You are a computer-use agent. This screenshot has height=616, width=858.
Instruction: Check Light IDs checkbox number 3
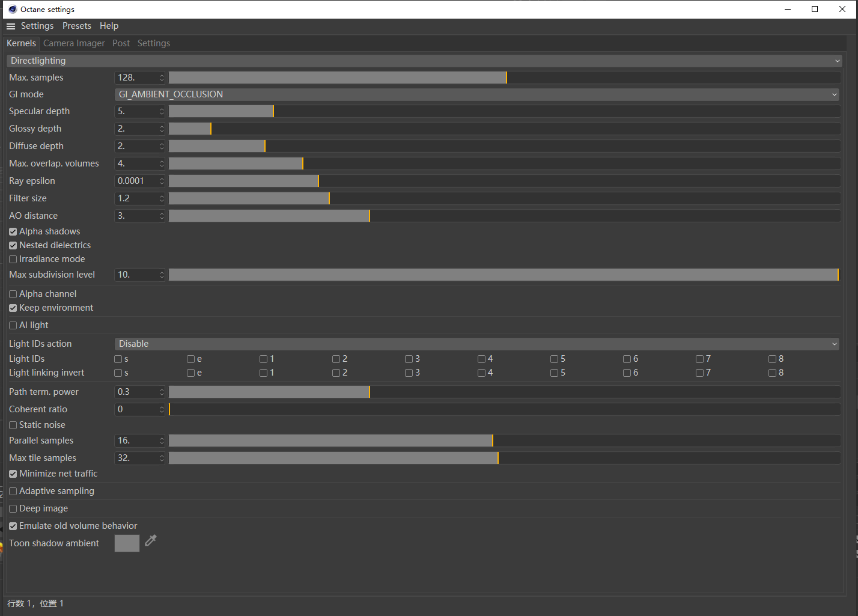[x=409, y=359]
